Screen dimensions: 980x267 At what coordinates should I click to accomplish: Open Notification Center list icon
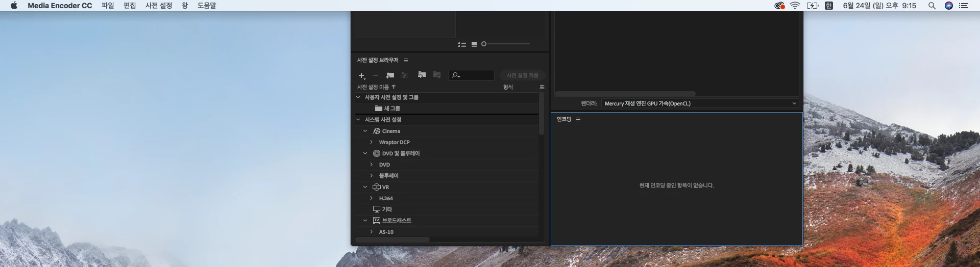tap(964, 6)
